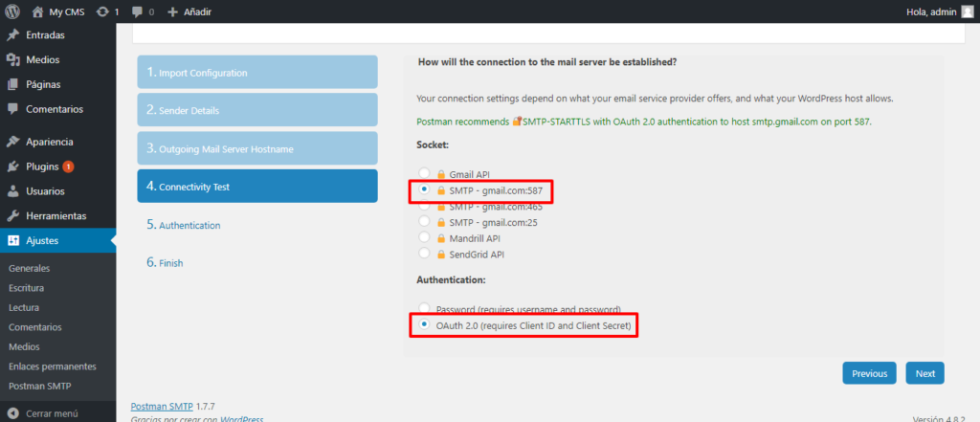Open Lectura settings submenu

click(x=24, y=307)
